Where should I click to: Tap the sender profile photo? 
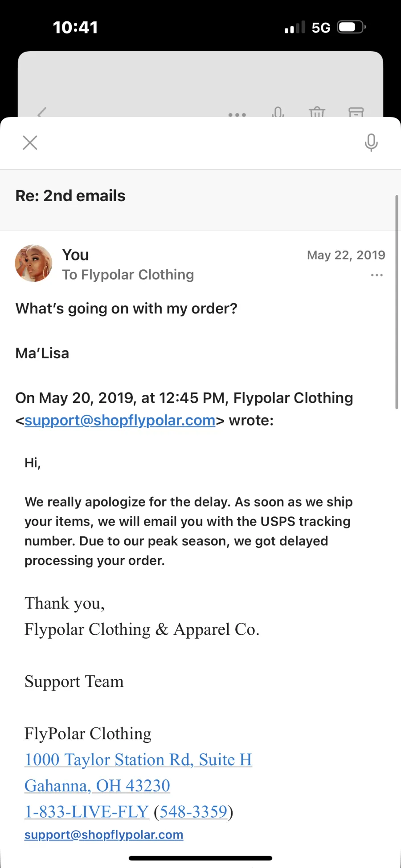pyautogui.click(x=33, y=263)
